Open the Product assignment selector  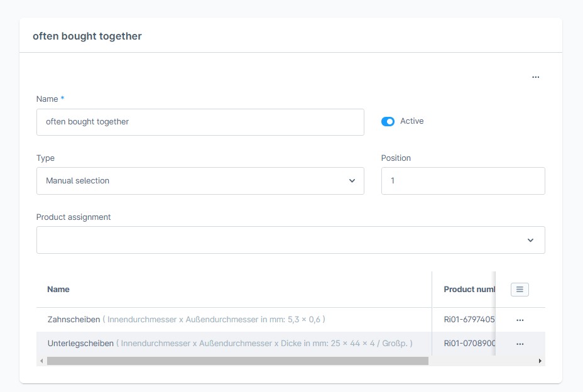[x=291, y=239]
